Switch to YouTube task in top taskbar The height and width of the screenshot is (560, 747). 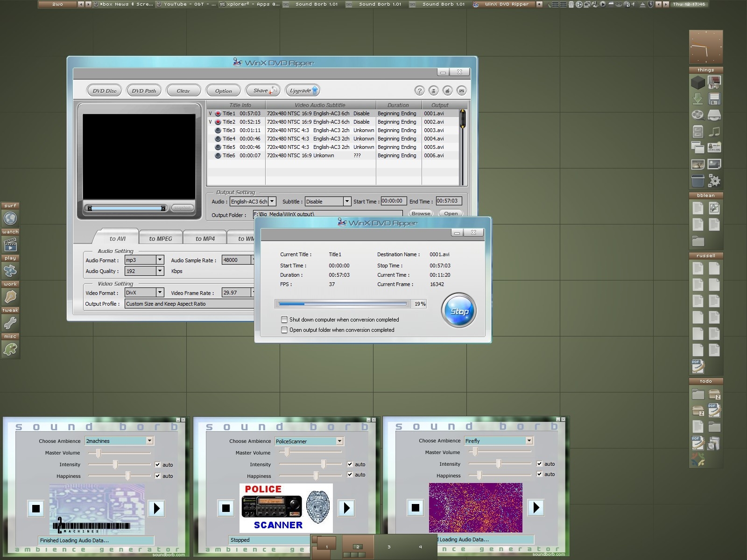click(x=186, y=4)
